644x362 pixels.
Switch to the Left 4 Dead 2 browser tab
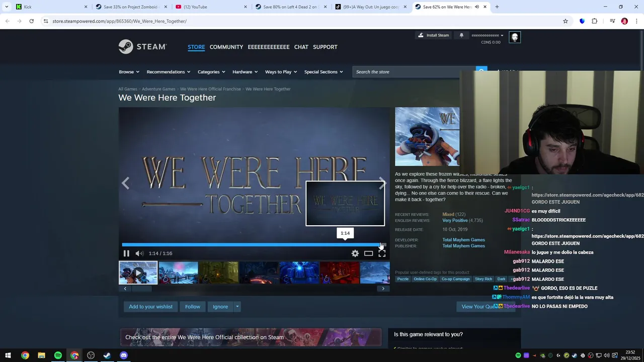(x=292, y=7)
